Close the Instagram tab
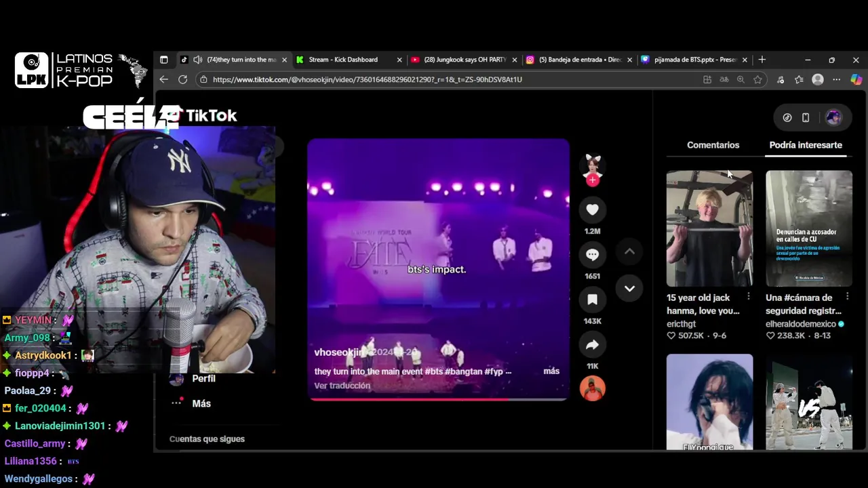The image size is (868, 488). click(629, 60)
